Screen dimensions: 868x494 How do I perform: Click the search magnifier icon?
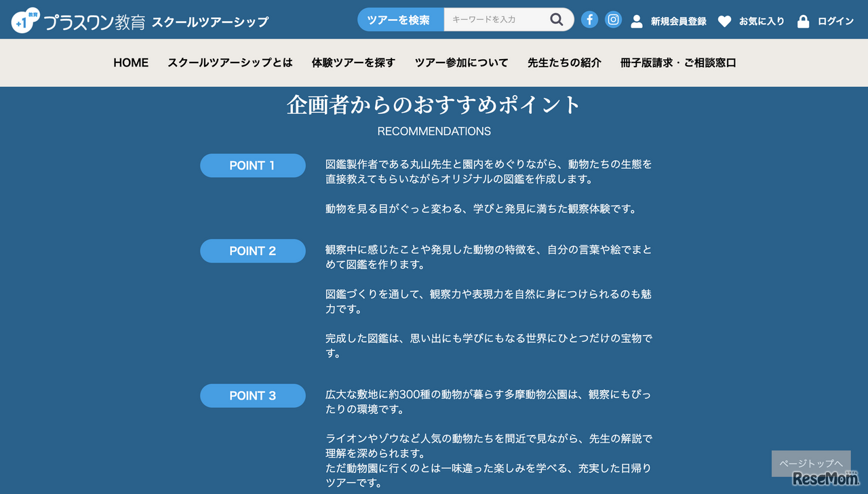pos(556,19)
